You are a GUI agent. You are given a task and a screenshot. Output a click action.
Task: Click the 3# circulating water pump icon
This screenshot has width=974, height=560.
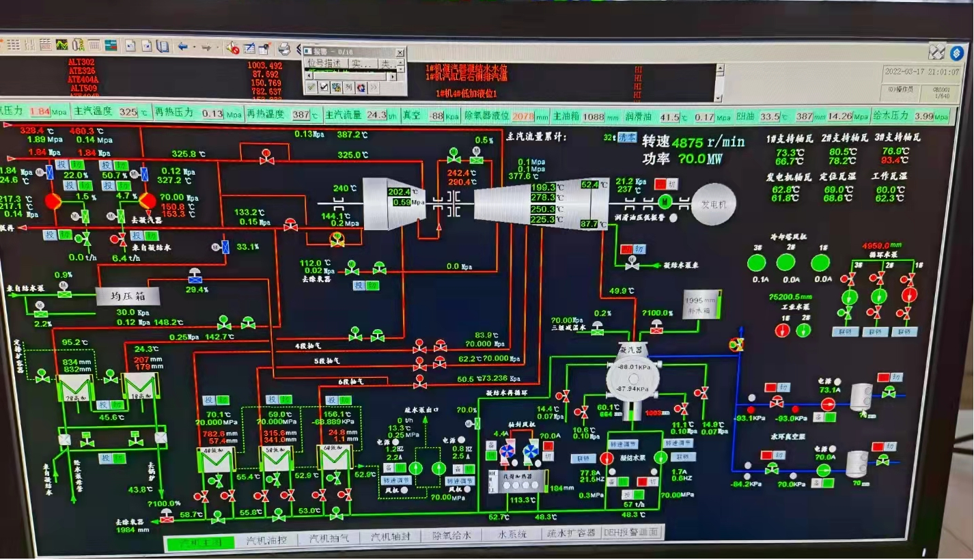(850, 296)
